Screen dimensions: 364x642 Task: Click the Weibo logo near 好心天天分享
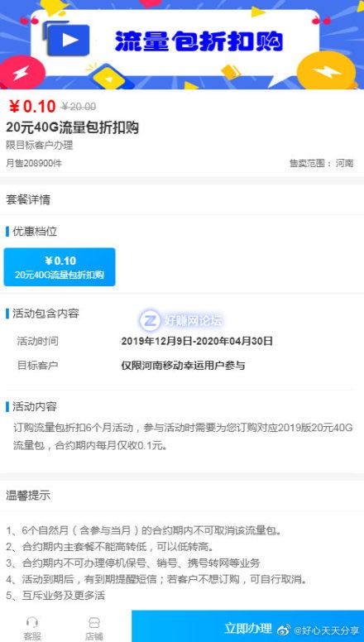point(284,630)
